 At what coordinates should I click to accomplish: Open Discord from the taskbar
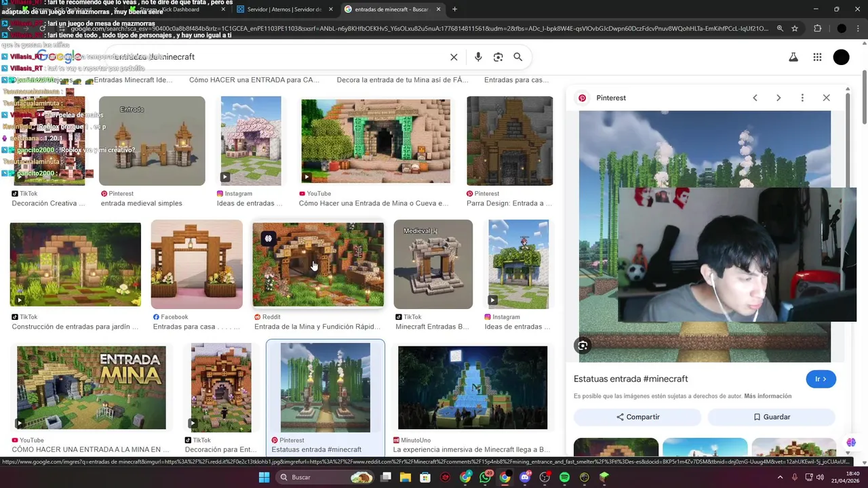click(525, 477)
